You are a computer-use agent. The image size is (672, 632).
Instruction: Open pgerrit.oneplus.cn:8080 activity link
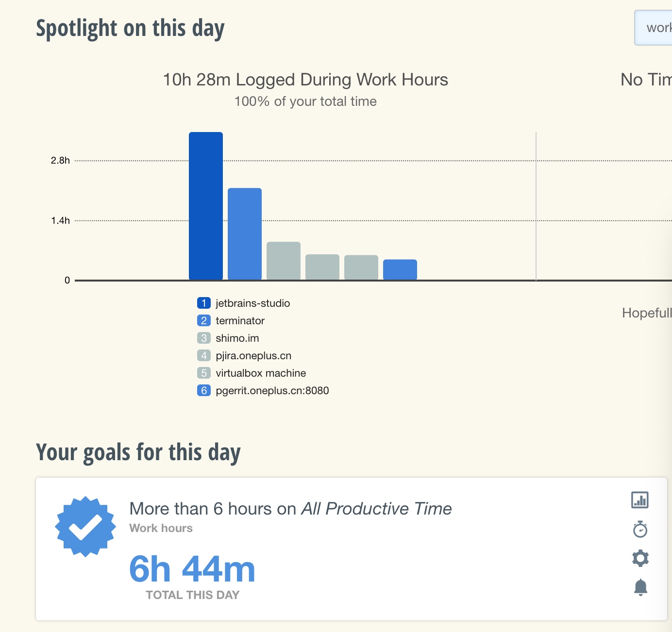(x=272, y=390)
